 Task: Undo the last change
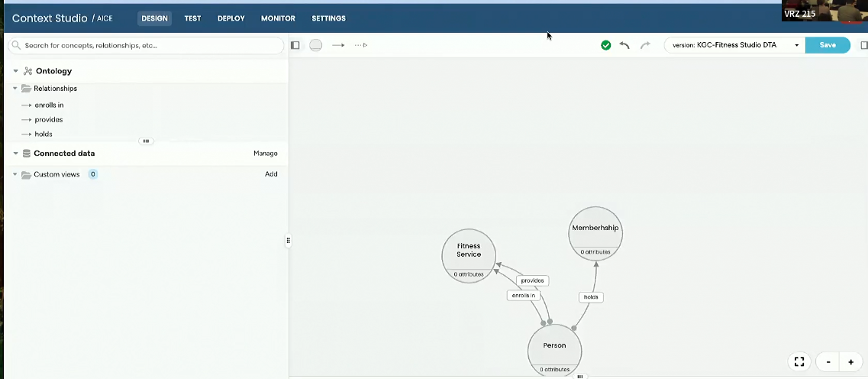[x=624, y=45]
